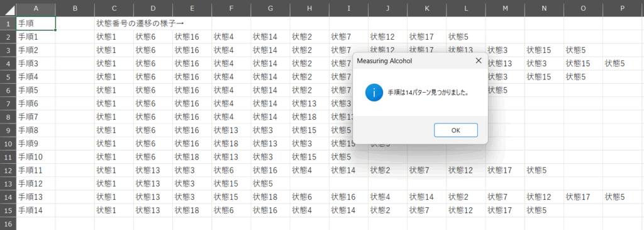Select 状態13 in row 12 column D
644x230 pixels.
153,170
